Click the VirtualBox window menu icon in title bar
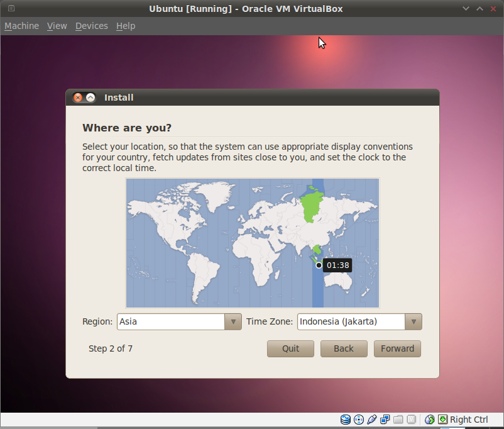This screenshot has width=504, height=429. pyautogui.click(x=11, y=8)
